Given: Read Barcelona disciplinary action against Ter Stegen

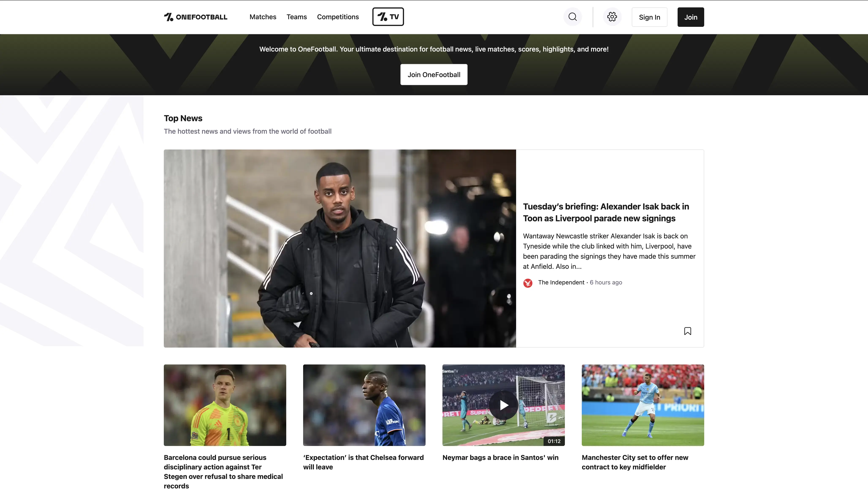Looking at the screenshot, I should [x=223, y=471].
